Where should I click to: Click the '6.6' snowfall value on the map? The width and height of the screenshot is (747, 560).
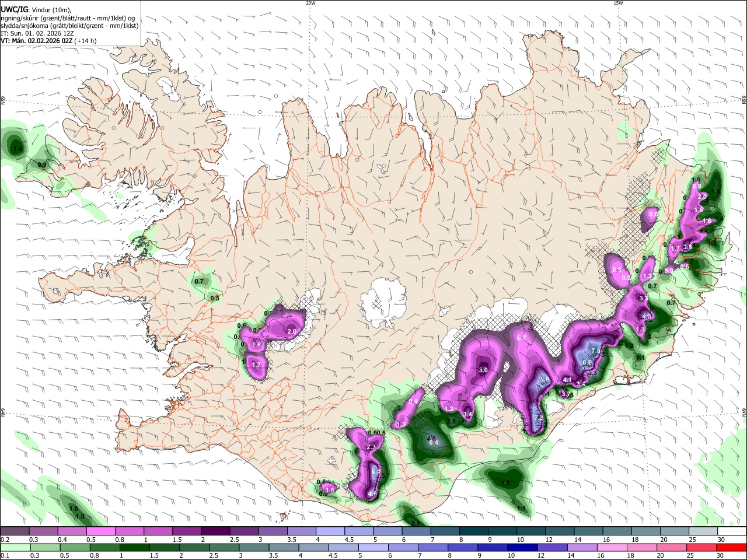[587, 362]
